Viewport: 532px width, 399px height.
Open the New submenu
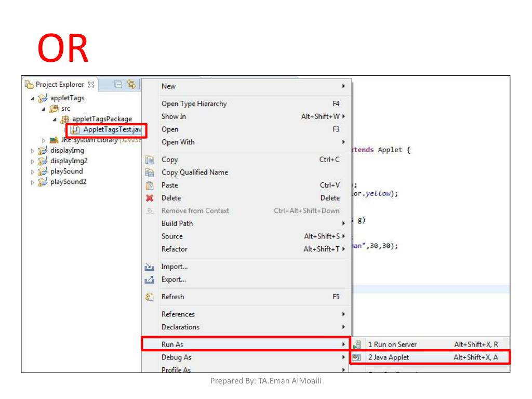pos(247,86)
